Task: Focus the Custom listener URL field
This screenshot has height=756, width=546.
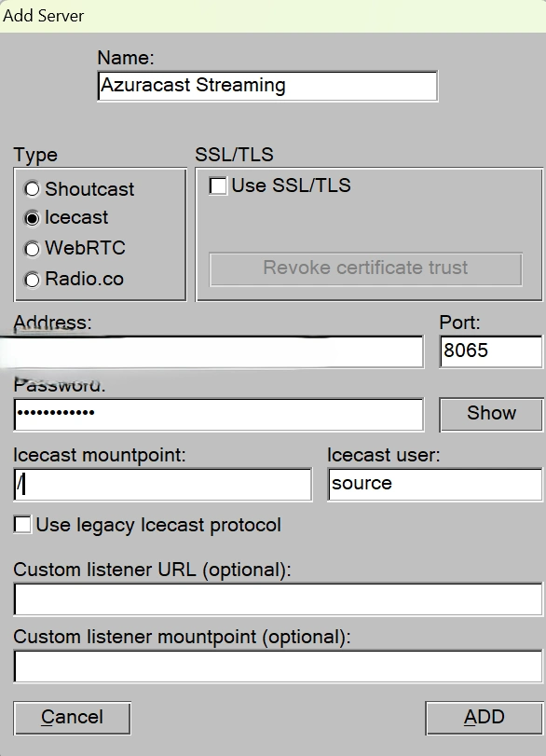Action: (278, 599)
